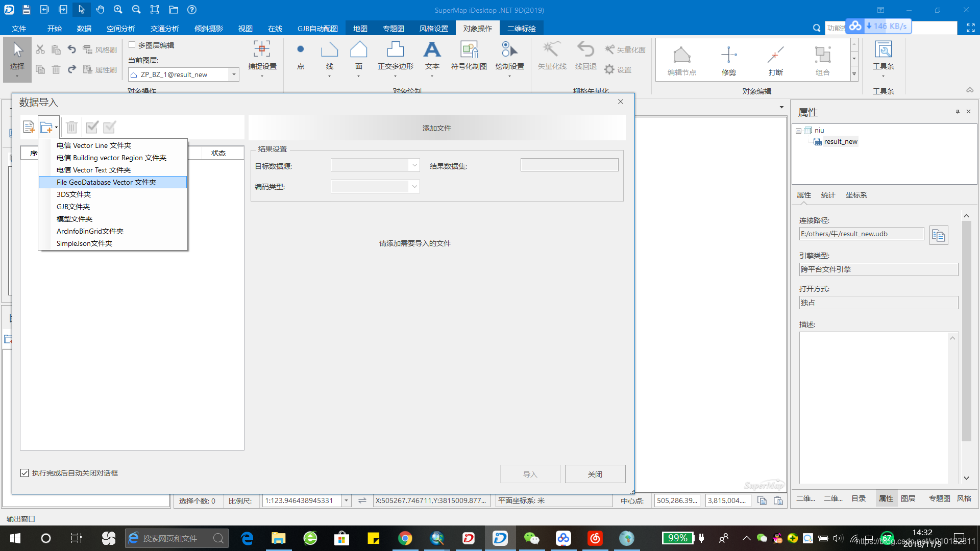This screenshot has height=551, width=980.
Task: Open current layer ZP_BZ_1@result_new dropdown
Action: click(234, 74)
